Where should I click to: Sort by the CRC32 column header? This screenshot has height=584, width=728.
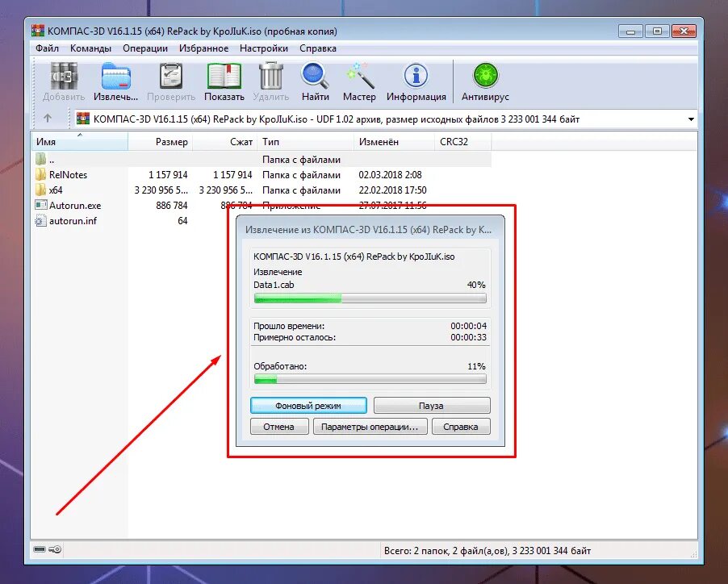click(463, 142)
